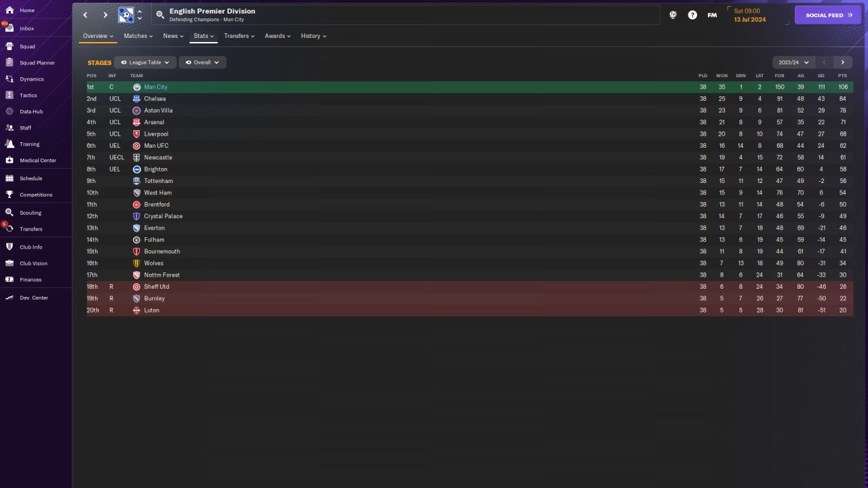Open the Data Hub icon
This screenshot has width=868, height=488.
pos(9,112)
